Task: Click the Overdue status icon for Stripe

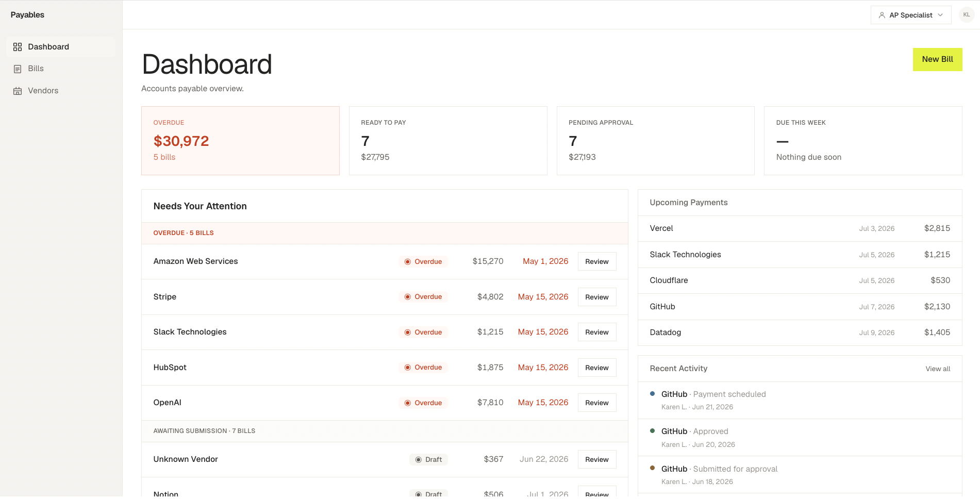Action: (408, 297)
